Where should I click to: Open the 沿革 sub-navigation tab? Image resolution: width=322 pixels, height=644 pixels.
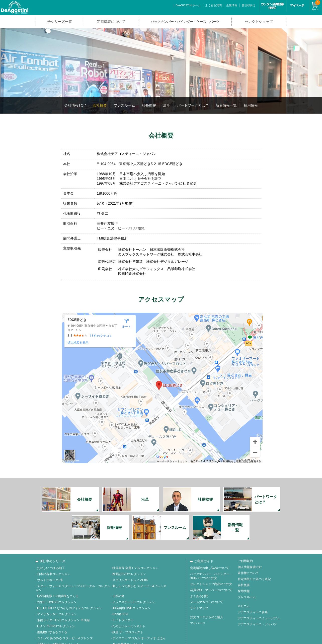(x=167, y=105)
